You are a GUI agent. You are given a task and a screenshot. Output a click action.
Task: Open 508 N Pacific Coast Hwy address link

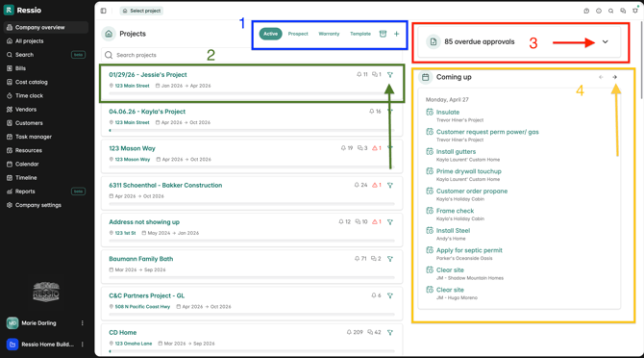[142, 307]
